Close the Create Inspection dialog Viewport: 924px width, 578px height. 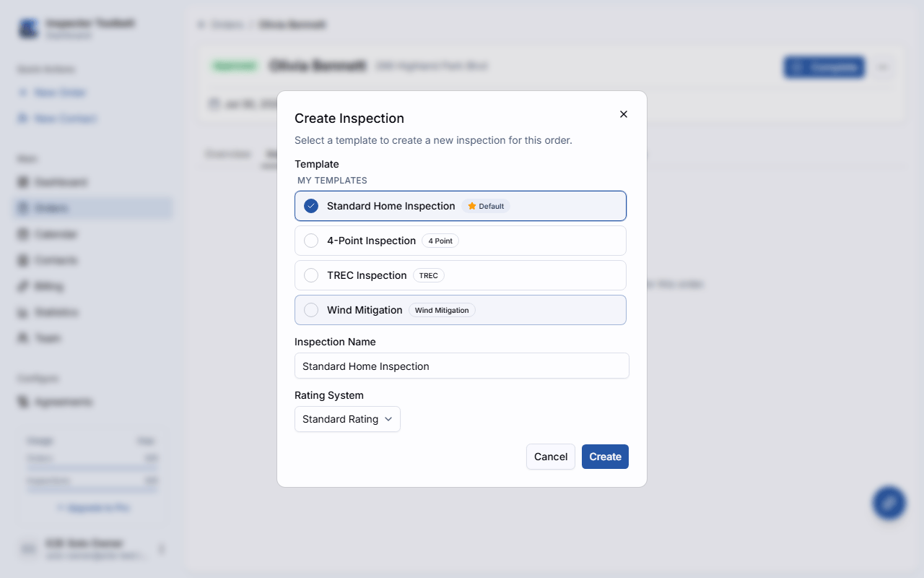pyautogui.click(x=624, y=114)
